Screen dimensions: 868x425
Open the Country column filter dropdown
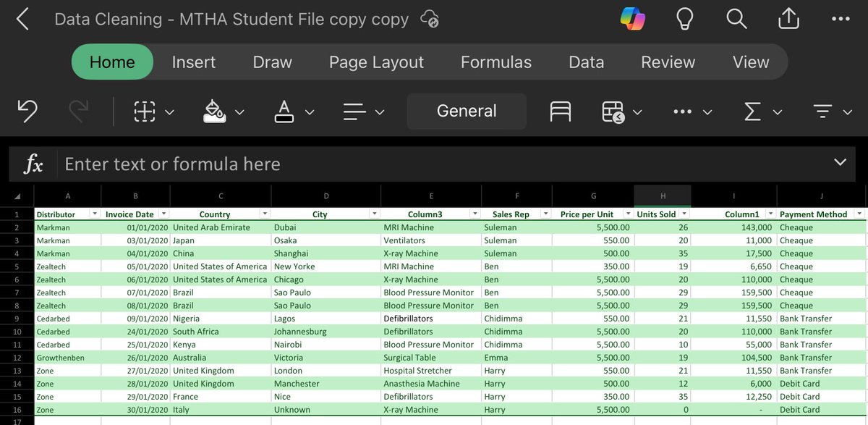[x=265, y=214]
